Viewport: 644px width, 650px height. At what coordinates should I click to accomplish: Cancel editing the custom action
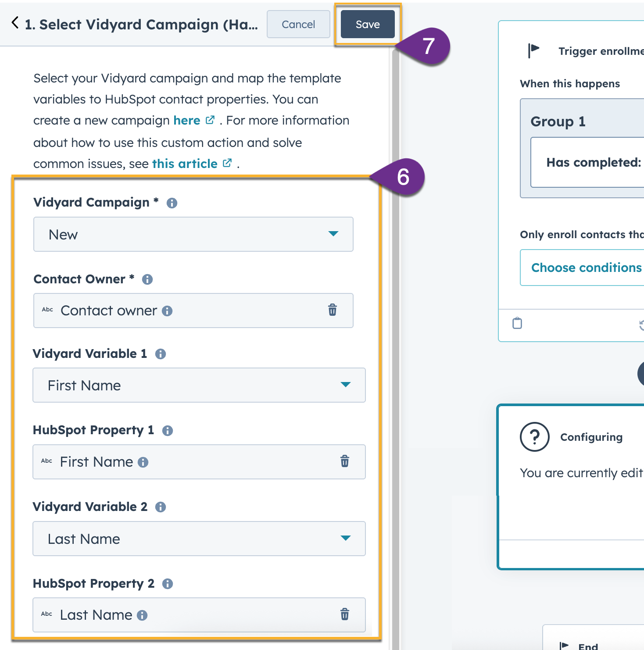298,25
